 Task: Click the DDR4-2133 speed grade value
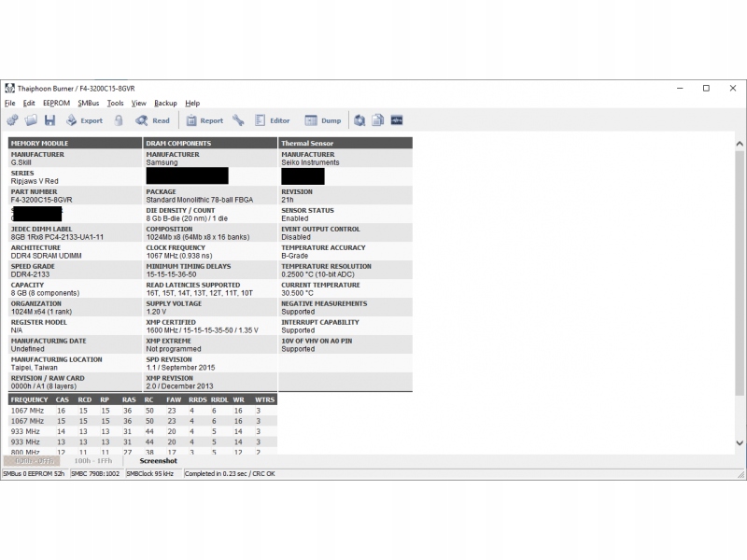point(30,274)
